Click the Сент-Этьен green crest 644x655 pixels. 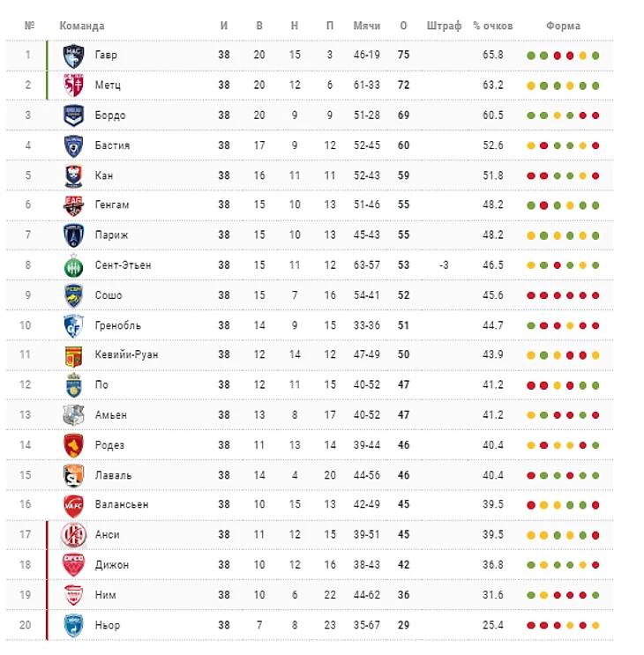[x=73, y=265]
